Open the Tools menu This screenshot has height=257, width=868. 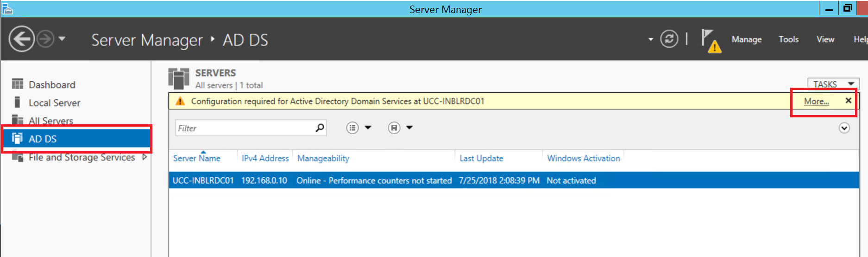pos(788,39)
